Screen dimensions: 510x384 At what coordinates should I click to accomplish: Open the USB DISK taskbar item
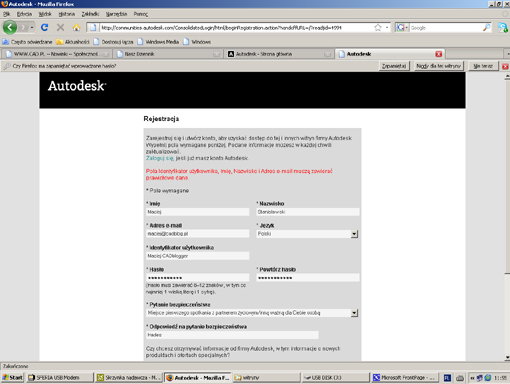tap(336, 378)
